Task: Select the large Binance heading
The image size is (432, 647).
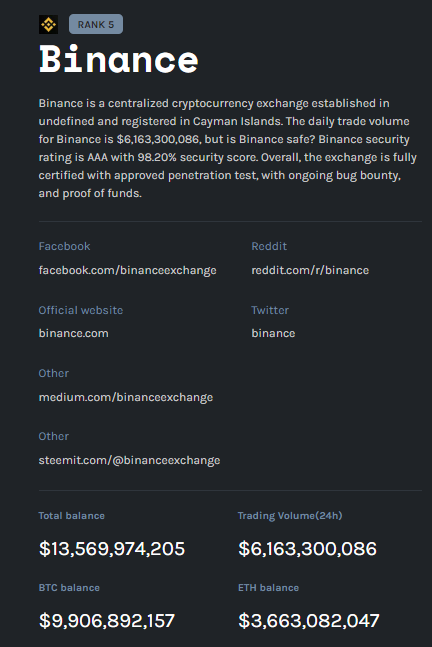Action: (x=118, y=60)
